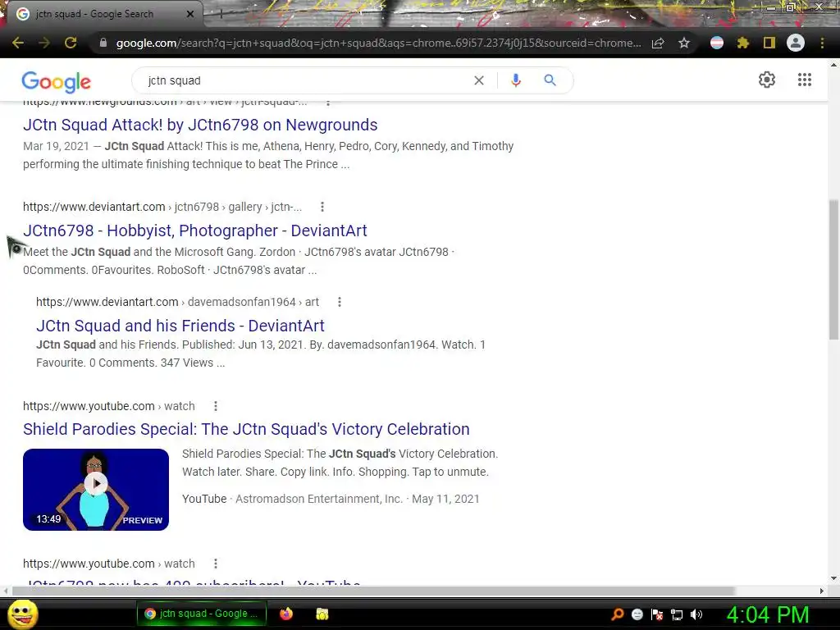Click the volume speaker tray icon
This screenshot has height=630, width=840.
click(x=696, y=614)
